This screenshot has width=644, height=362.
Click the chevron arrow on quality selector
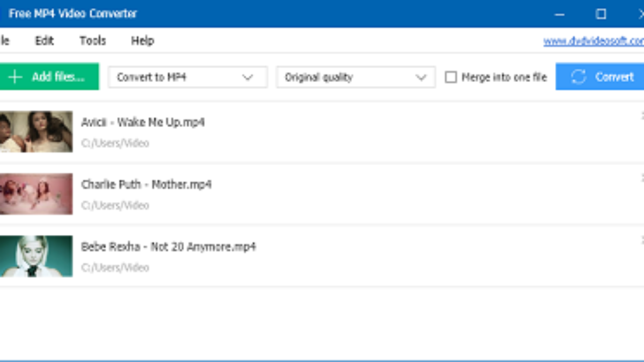[x=421, y=77]
